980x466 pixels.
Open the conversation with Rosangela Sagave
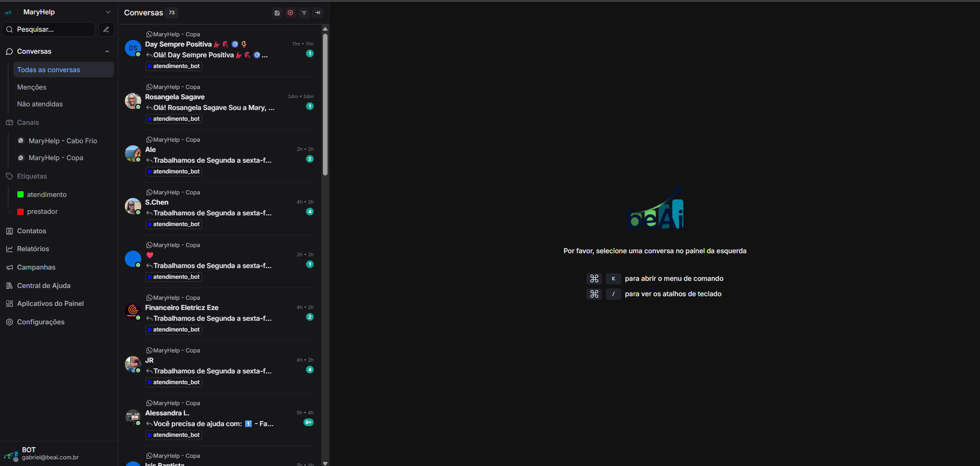point(215,102)
